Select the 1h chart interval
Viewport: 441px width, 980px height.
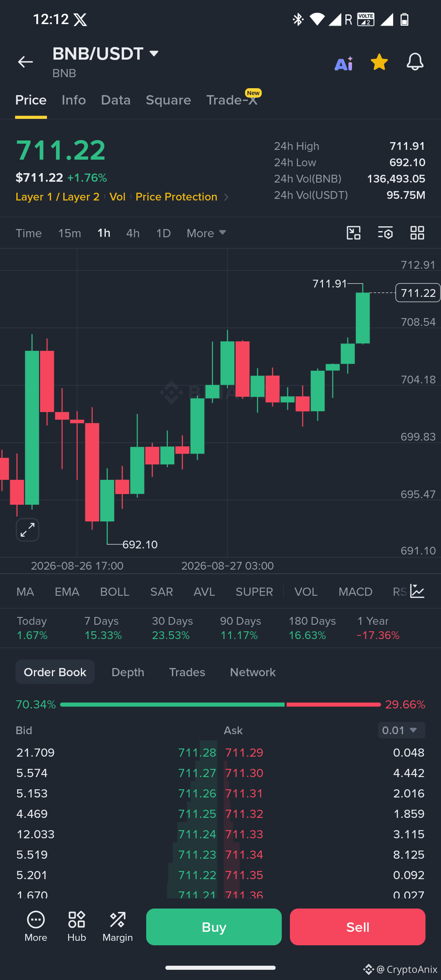104,233
